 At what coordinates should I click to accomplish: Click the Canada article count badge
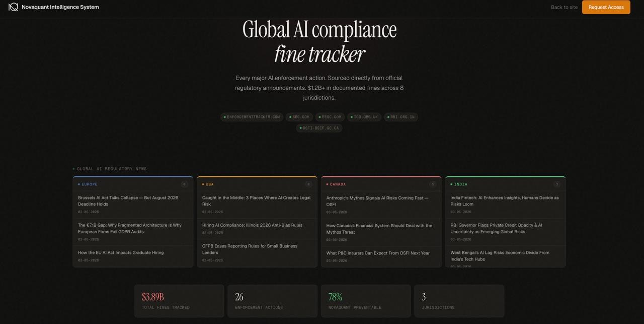433,184
